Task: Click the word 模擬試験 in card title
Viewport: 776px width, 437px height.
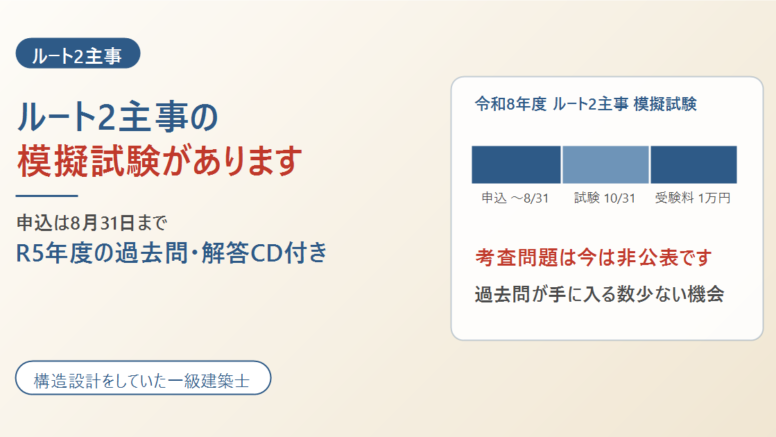Action: pyautogui.click(x=666, y=104)
